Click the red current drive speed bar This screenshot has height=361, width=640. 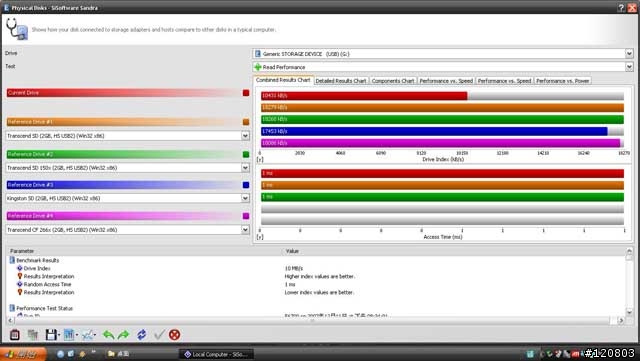[x=364, y=96]
